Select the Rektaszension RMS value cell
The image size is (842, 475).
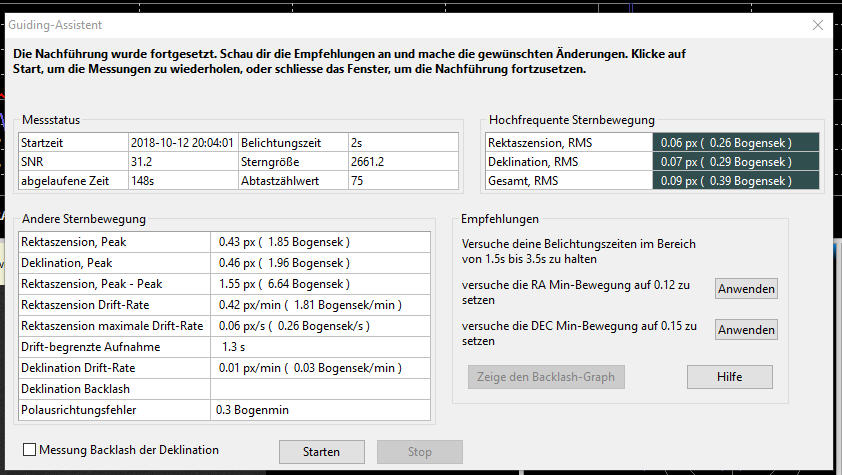point(739,143)
